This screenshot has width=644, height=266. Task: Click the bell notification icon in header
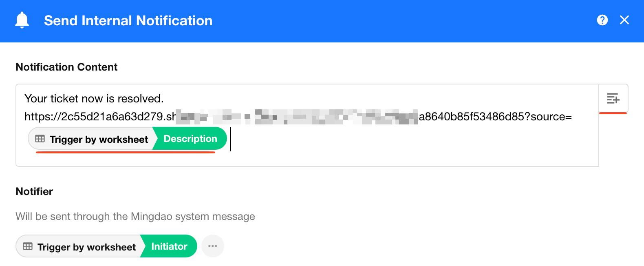pos(22,20)
